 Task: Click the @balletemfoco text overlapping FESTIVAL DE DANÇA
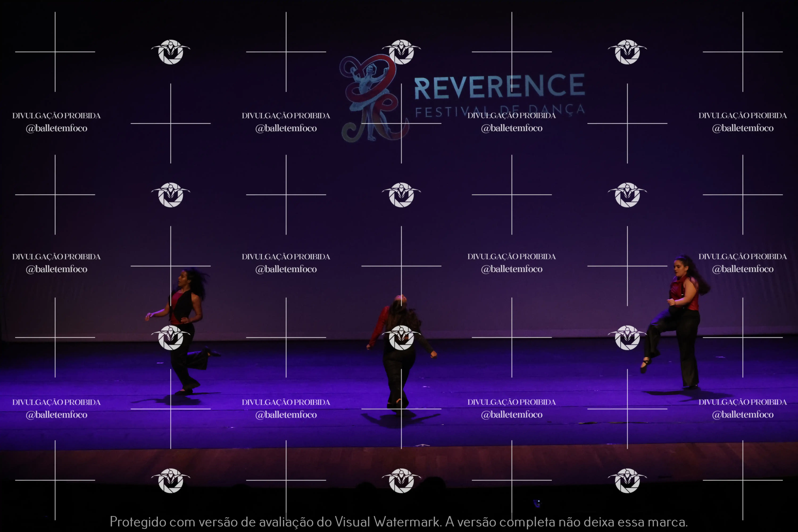(512, 128)
